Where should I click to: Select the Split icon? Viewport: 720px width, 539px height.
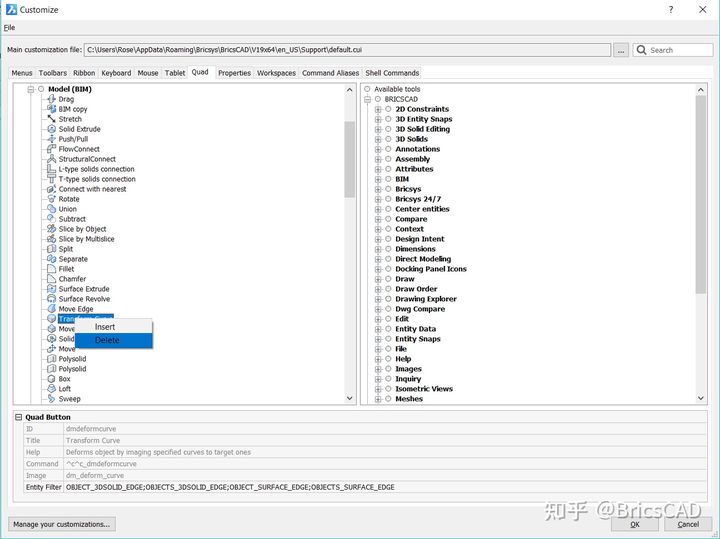point(51,249)
